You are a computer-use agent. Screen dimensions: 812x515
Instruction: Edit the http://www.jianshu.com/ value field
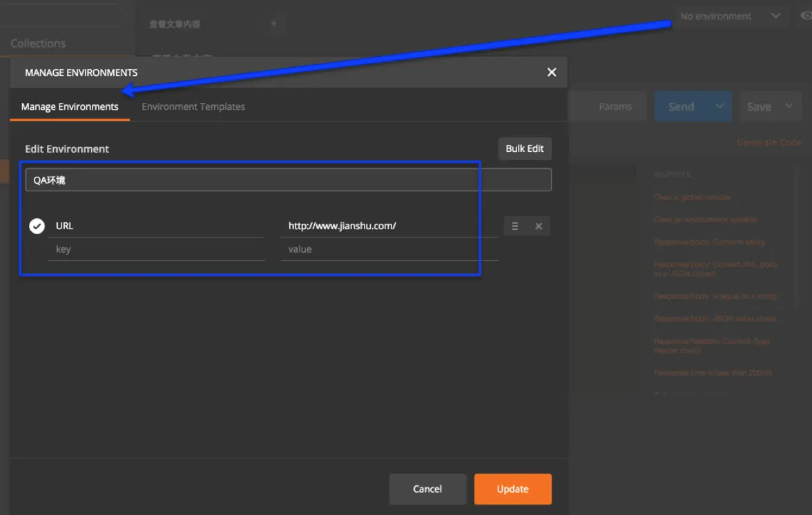[389, 226]
